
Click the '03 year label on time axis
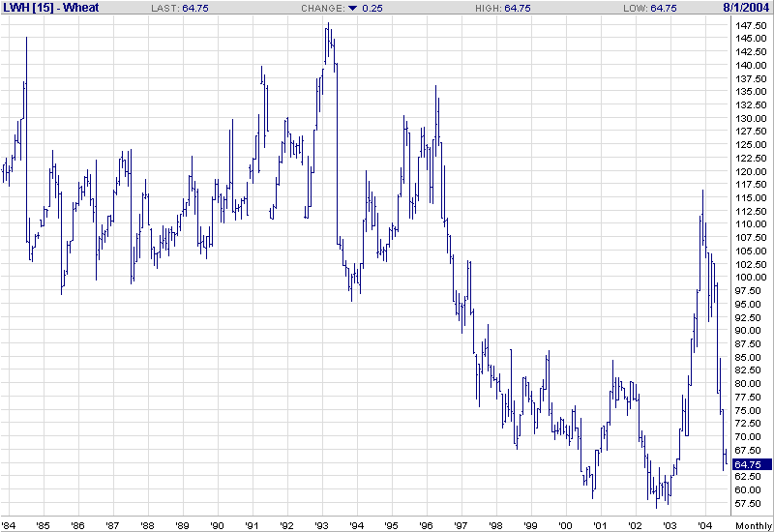click(670, 525)
